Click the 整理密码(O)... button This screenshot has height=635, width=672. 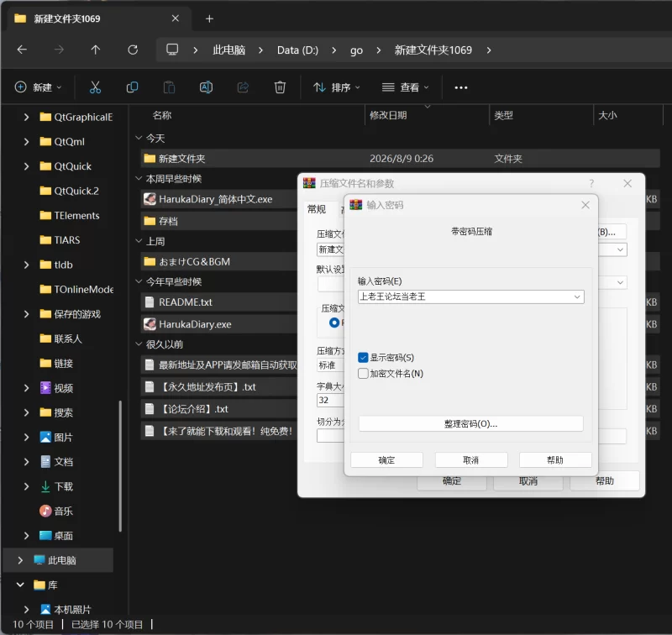click(x=470, y=424)
